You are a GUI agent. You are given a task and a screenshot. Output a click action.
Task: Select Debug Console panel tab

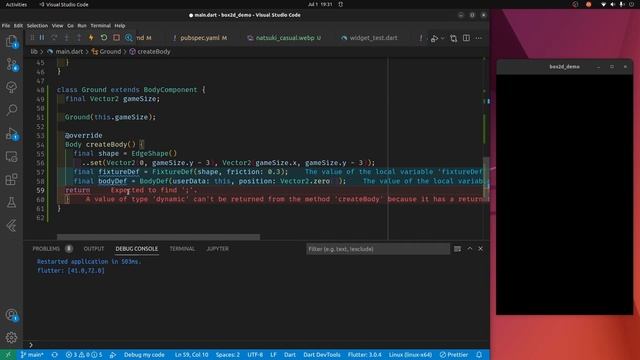136,249
